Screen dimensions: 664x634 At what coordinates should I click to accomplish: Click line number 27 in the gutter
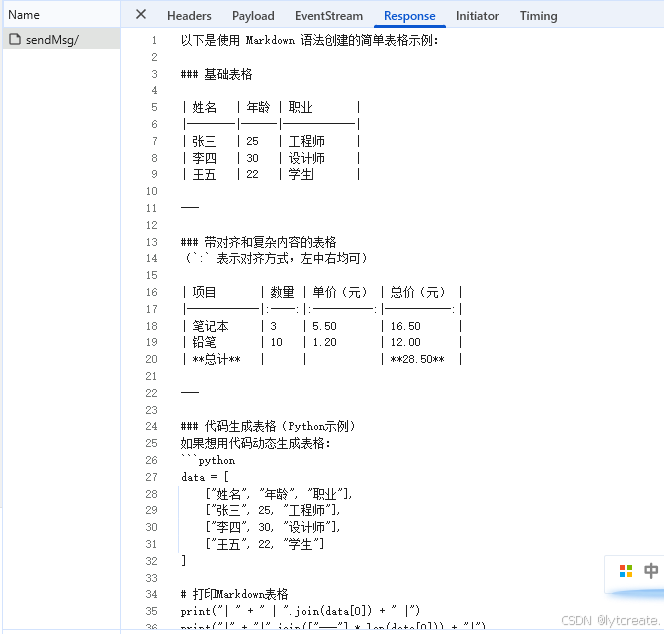(152, 477)
